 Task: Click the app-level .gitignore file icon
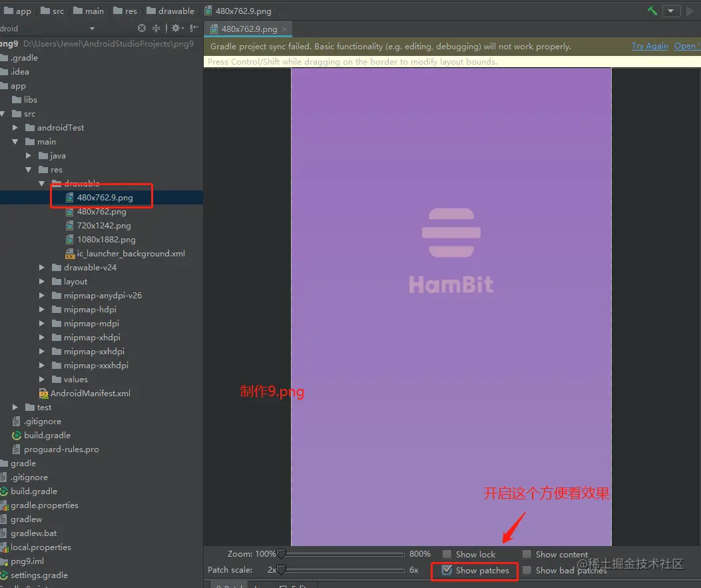(x=17, y=422)
